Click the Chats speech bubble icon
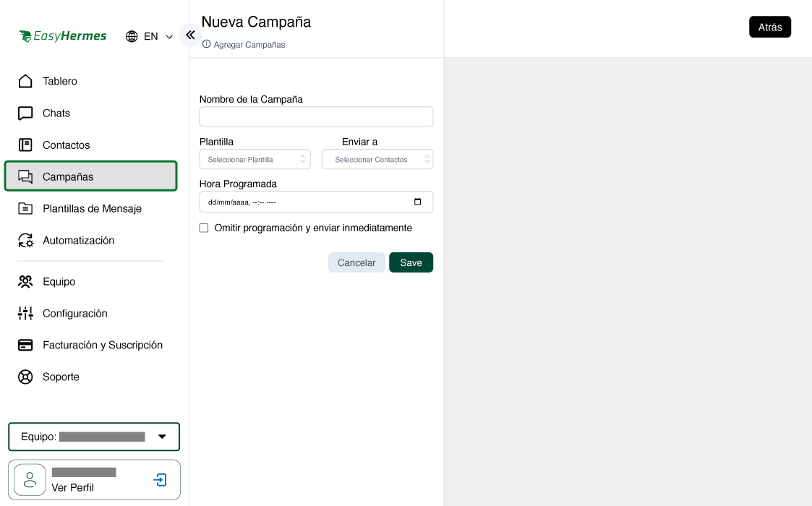 25,113
